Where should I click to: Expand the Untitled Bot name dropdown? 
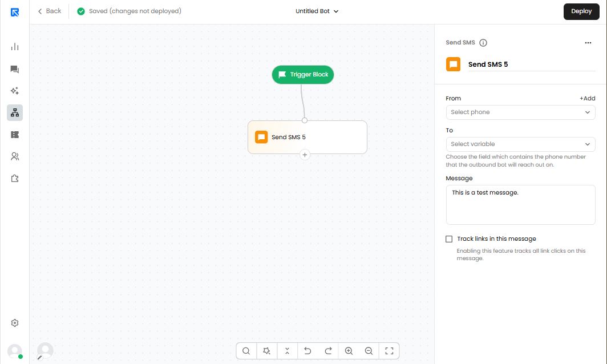pos(317,11)
